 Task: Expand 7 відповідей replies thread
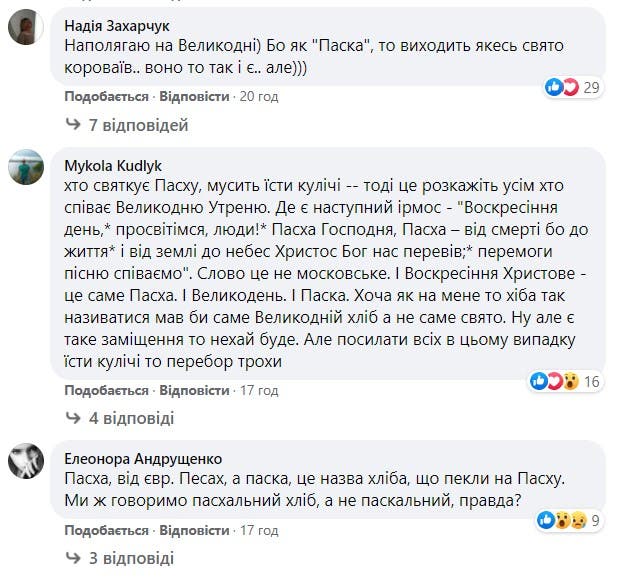click(x=138, y=126)
